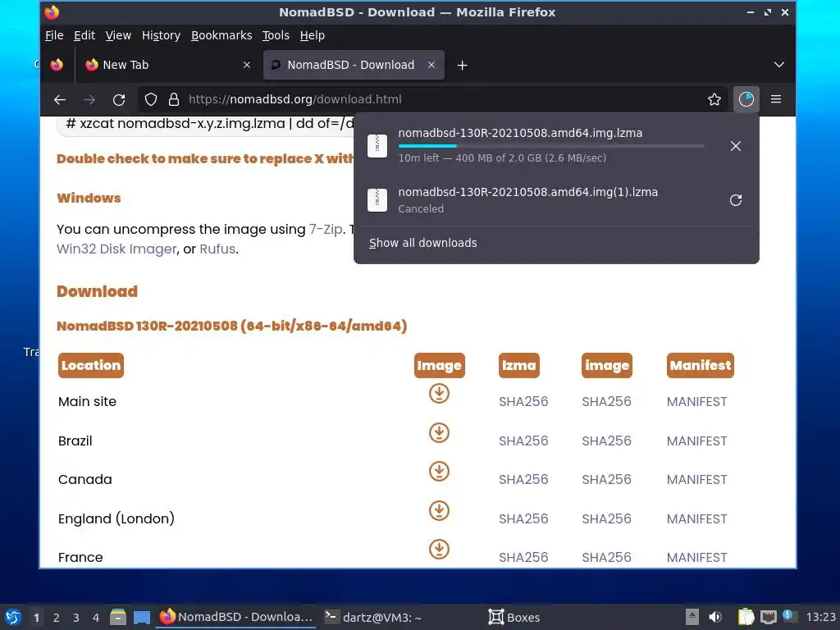Click the Manifest table header
This screenshot has width=840, height=630.
pos(701,365)
